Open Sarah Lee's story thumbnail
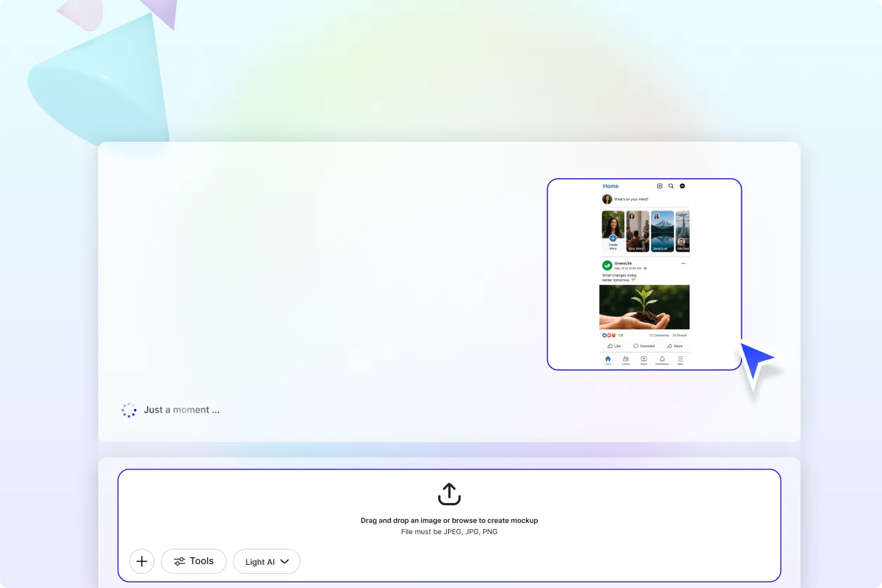 coord(662,232)
